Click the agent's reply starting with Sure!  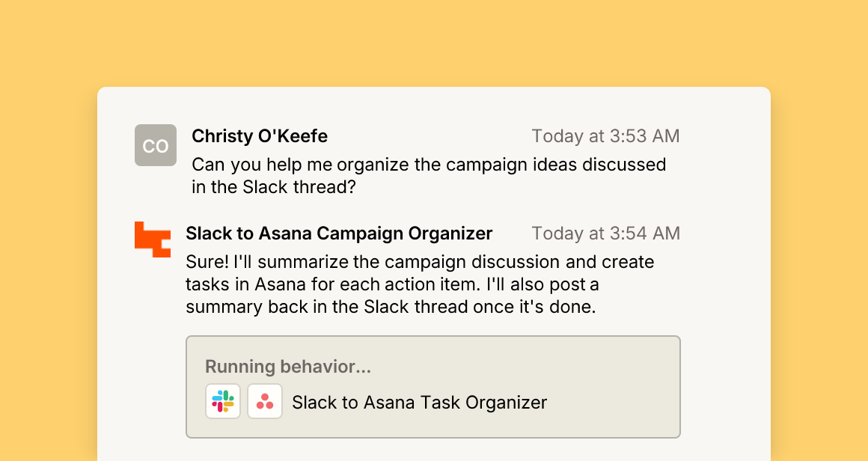[421, 284]
